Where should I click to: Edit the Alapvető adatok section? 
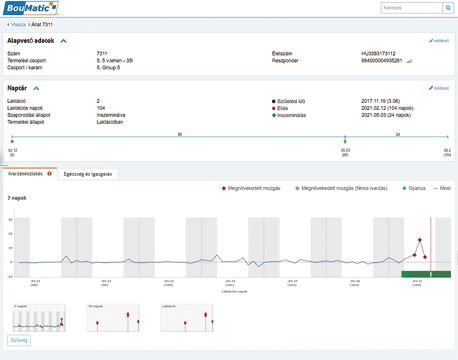tap(439, 41)
